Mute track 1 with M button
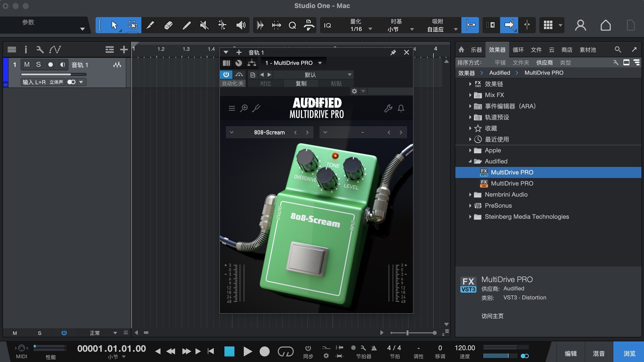This screenshot has width=644, height=362. click(27, 65)
